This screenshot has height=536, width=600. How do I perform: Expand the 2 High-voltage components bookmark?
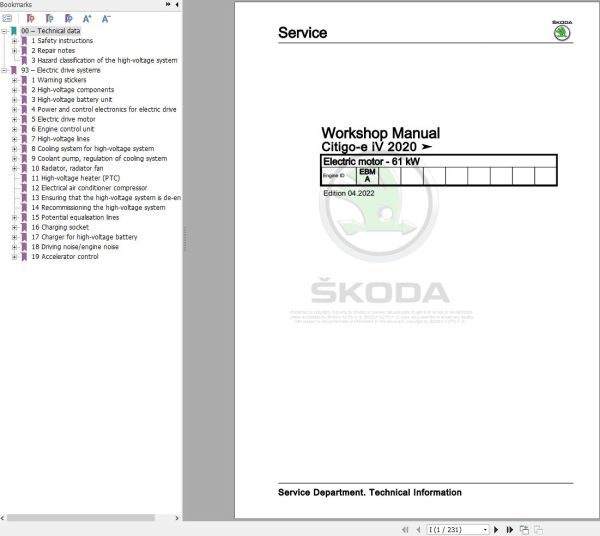[15, 90]
